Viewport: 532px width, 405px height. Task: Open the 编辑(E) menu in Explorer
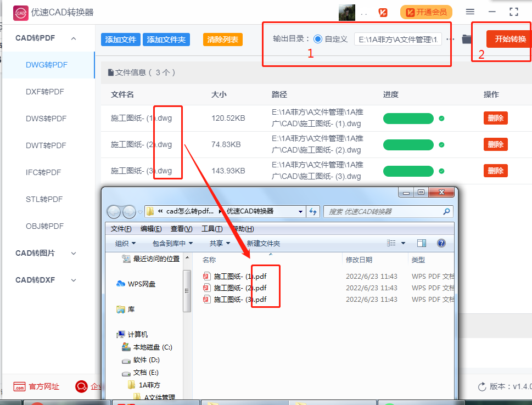click(151, 229)
